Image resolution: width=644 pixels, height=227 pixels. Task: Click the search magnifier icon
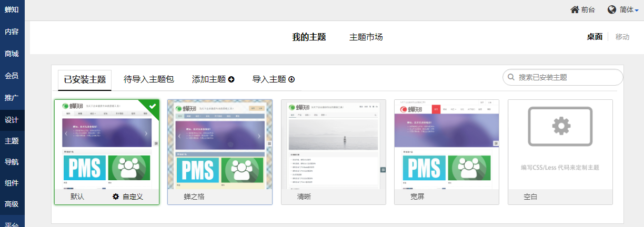click(x=510, y=77)
